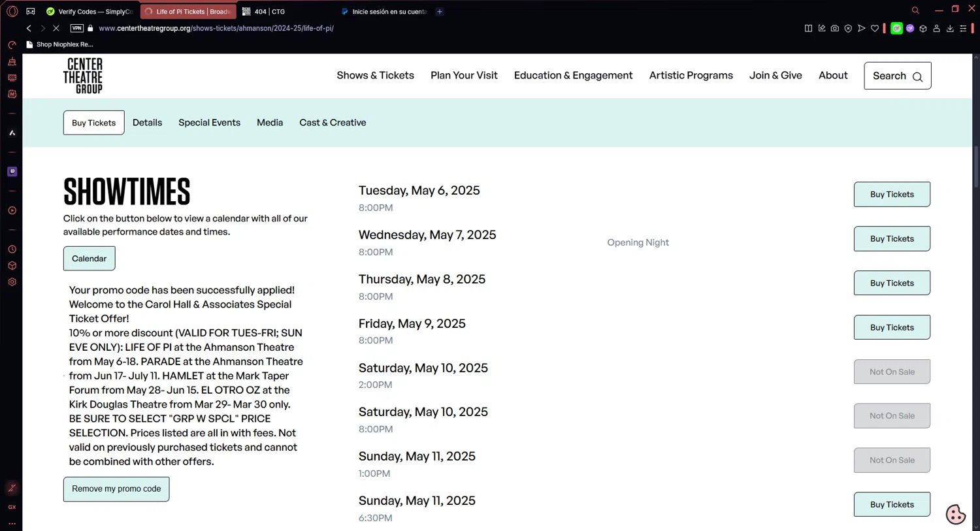Click the address bar URL

click(x=216, y=28)
